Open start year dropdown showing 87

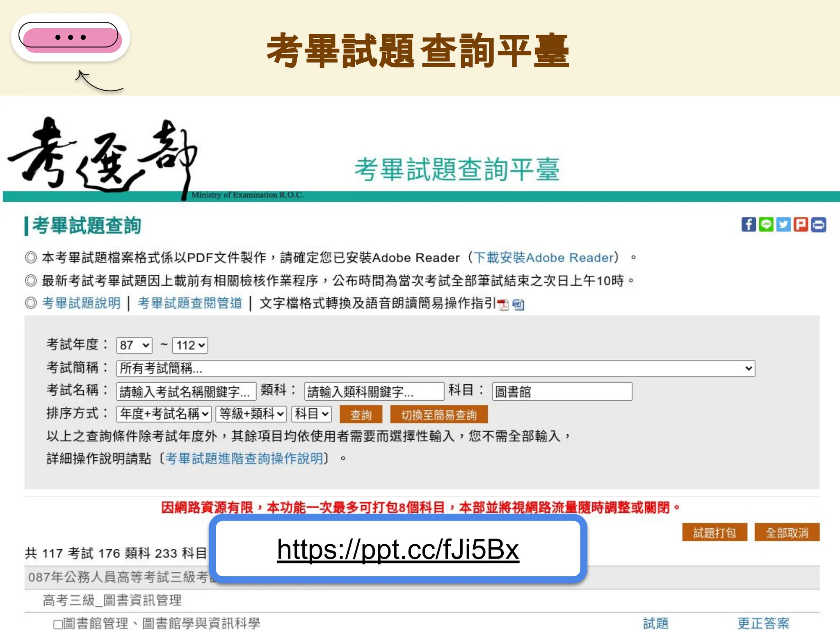click(135, 345)
